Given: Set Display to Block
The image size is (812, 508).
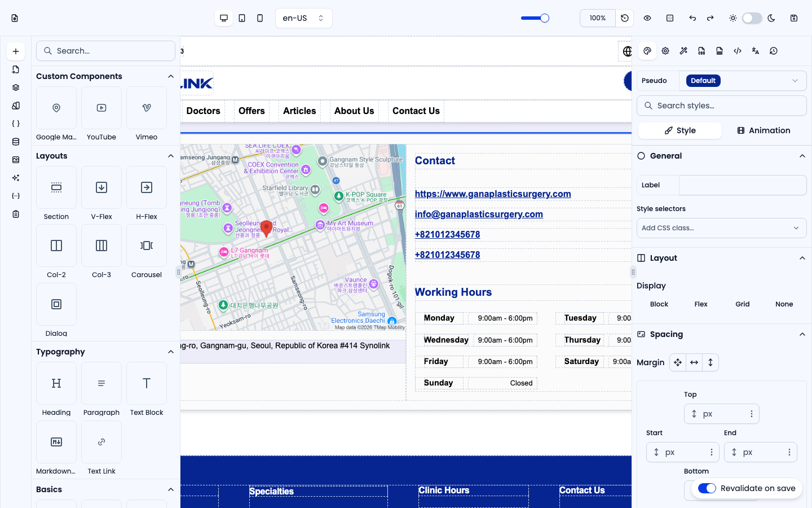Looking at the screenshot, I should click(659, 304).
